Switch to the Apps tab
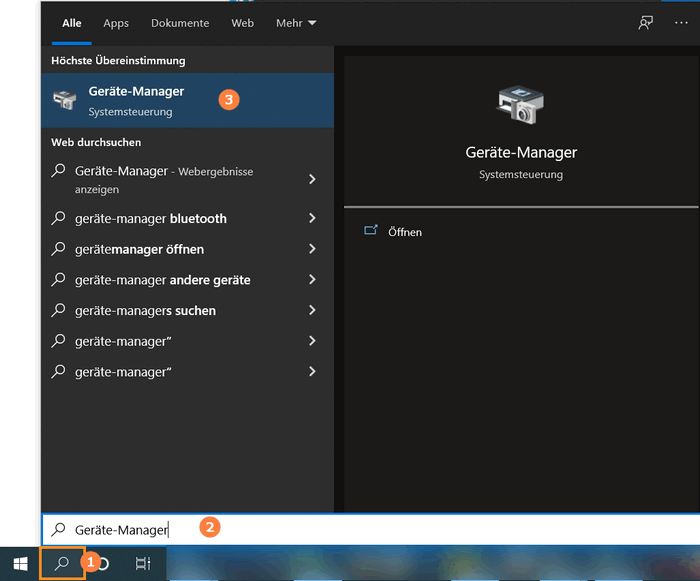The image size is (700, 581). [x=116, y=23]
